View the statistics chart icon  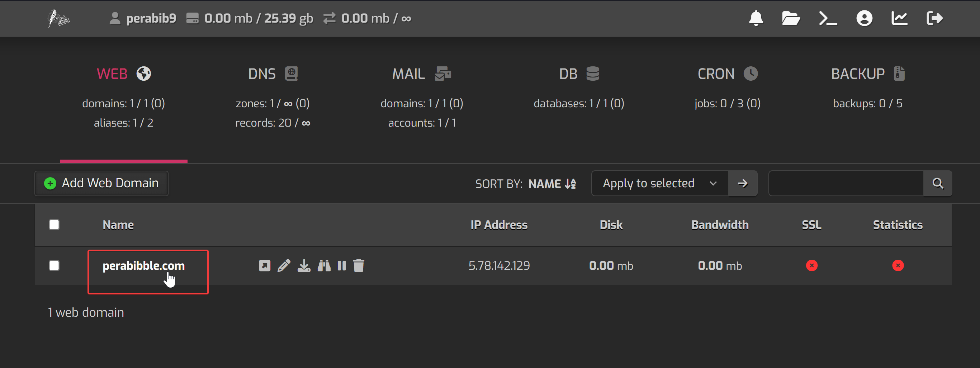point(899,18)
